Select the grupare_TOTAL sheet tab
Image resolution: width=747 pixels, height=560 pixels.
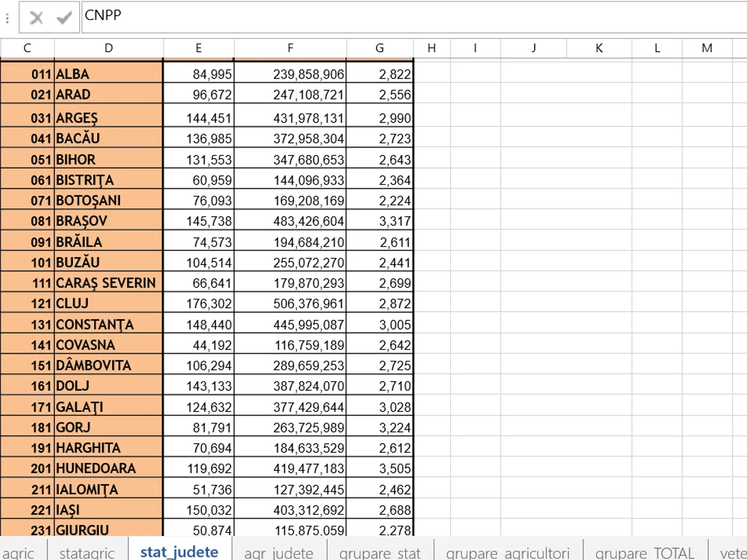point(644,552)
